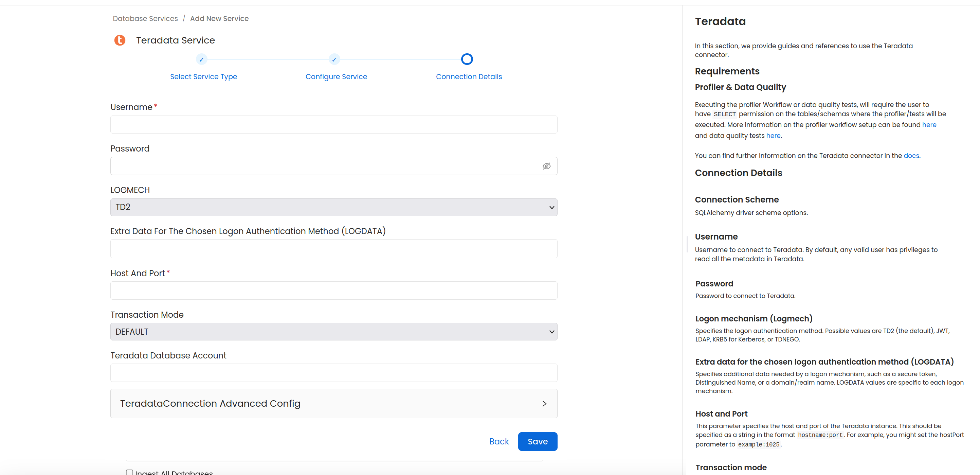The image size is (980, 475).
Task: Click the Select Service Type checkmark icon
Action: coord(201,59)
